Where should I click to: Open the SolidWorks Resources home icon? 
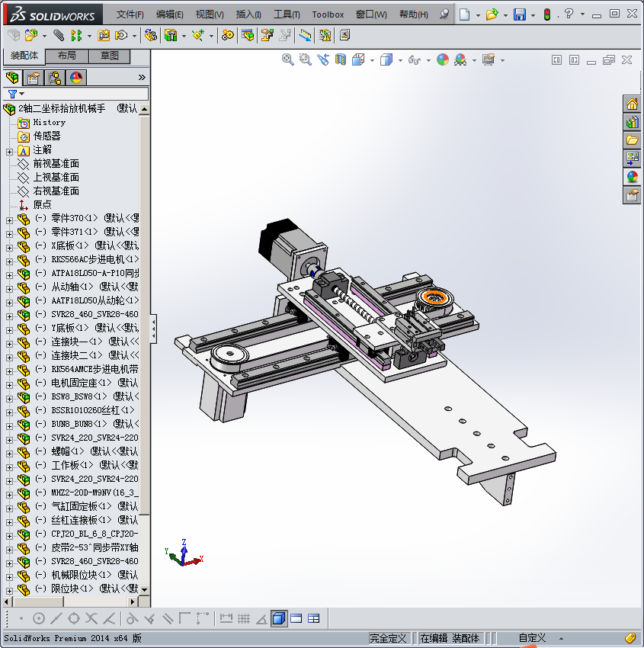point(632,104)
